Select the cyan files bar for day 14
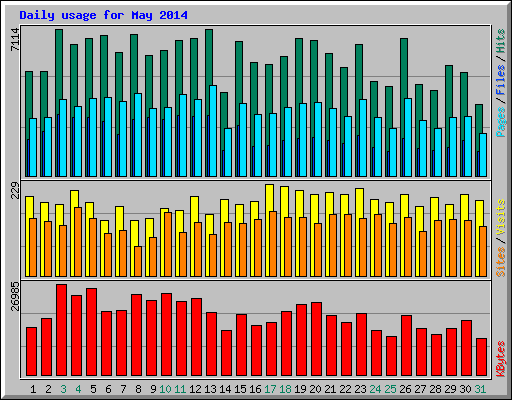Image resolution: width=512 pixels, height=400 pixels. click(228, 152)
